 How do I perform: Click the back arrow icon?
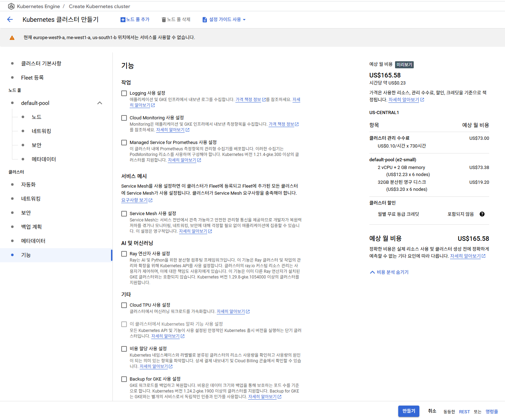click(x=10, y=19)
